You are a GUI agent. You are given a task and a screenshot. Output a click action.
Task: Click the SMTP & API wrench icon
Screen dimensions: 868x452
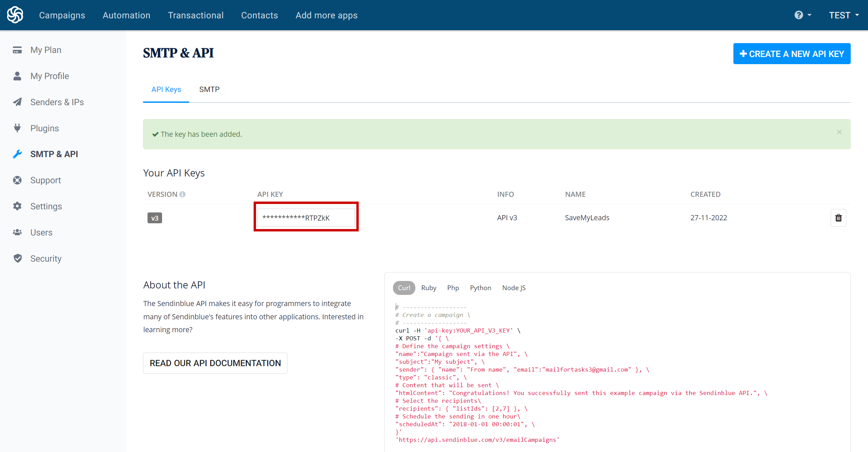click(17, 154)
